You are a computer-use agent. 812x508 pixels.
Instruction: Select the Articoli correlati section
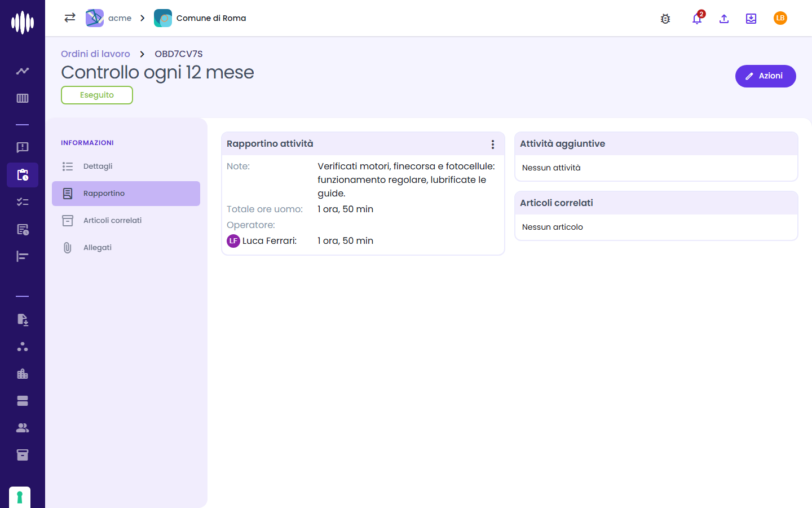[126, 221]
